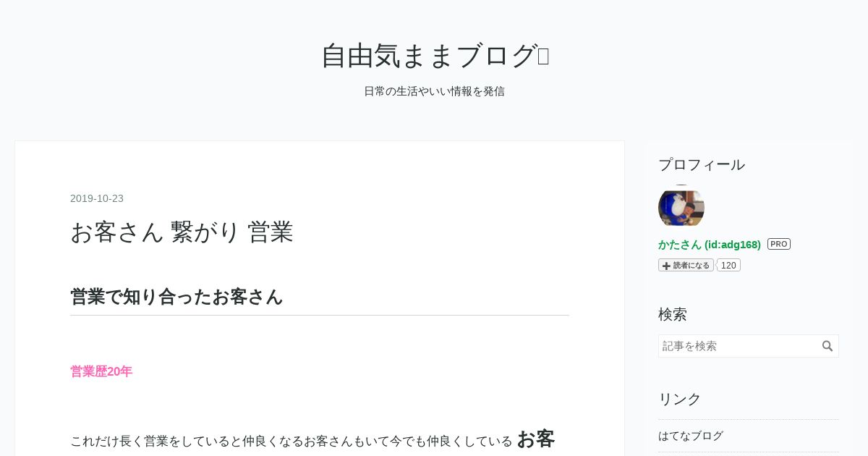This screenshot has width=868, height=456.
Task: Open the 2019-10-23 date archive link
Action: click(x=97, y=198)
